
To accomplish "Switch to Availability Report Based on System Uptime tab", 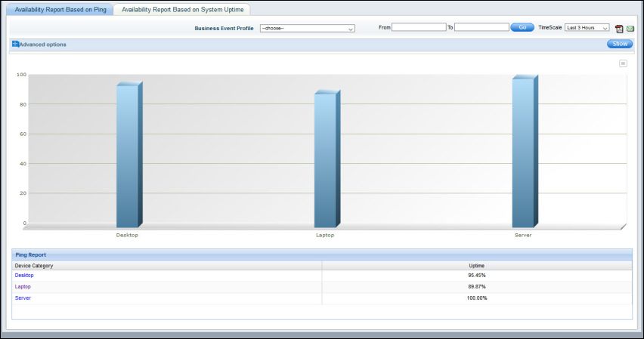I will click(x=182, y=10).
